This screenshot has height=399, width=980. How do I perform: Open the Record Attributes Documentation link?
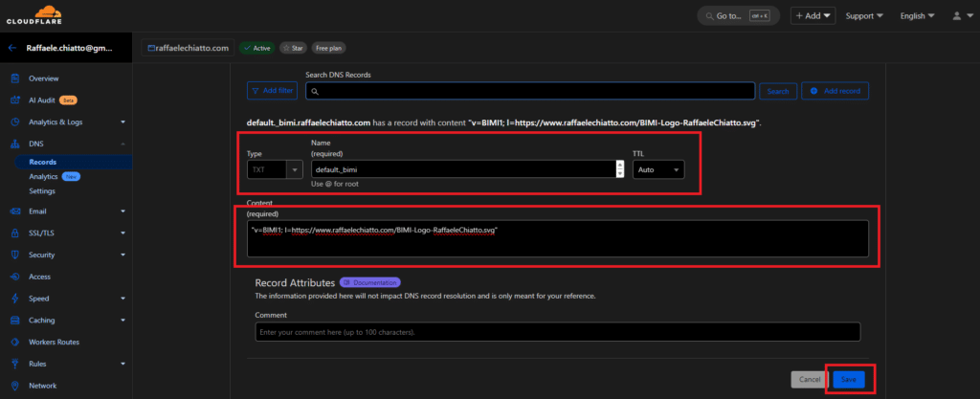[370, 283]
